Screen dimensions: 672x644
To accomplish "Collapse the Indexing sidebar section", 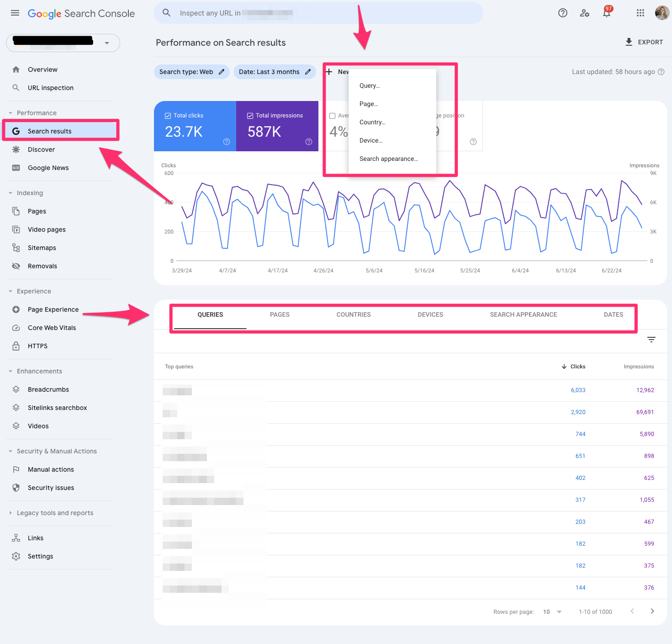I will coord(11,193).
